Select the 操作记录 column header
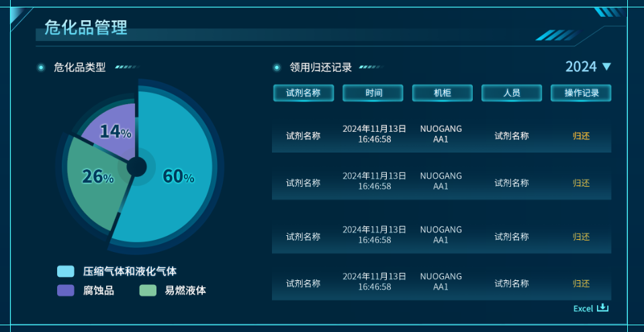 [581, 93]
